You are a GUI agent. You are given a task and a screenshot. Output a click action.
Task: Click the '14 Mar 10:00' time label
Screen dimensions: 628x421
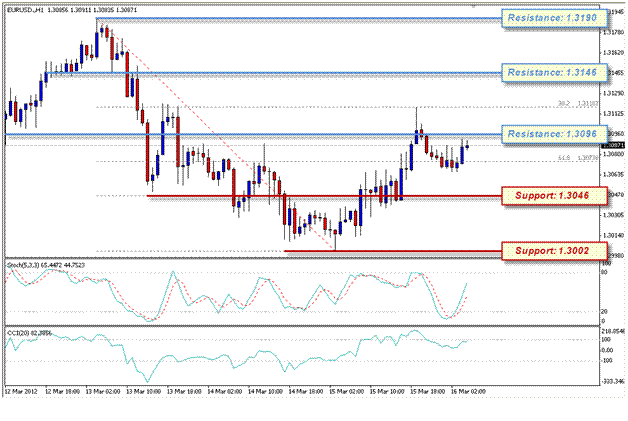pyautogui.click(x=265, y=391)
